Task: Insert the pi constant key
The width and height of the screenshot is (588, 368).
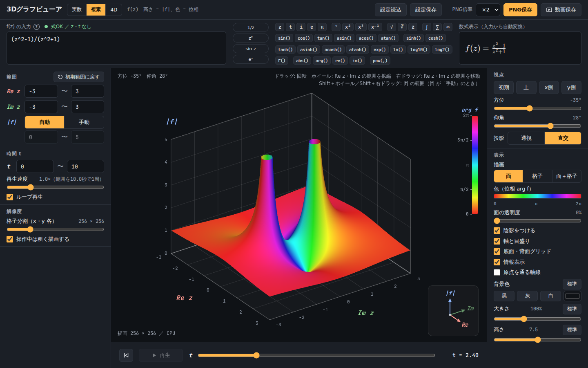Action: (322, 27)
